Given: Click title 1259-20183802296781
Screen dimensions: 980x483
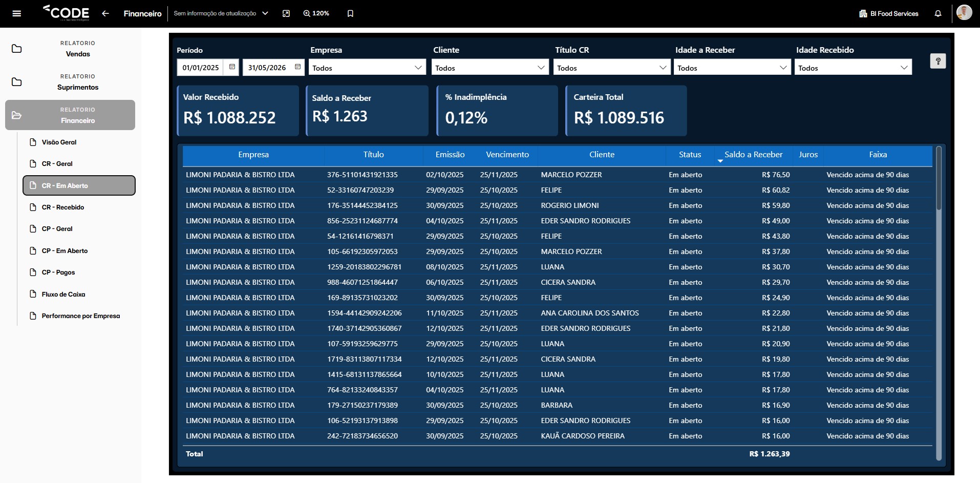Looking at the screenshot, I should [365, 267].
